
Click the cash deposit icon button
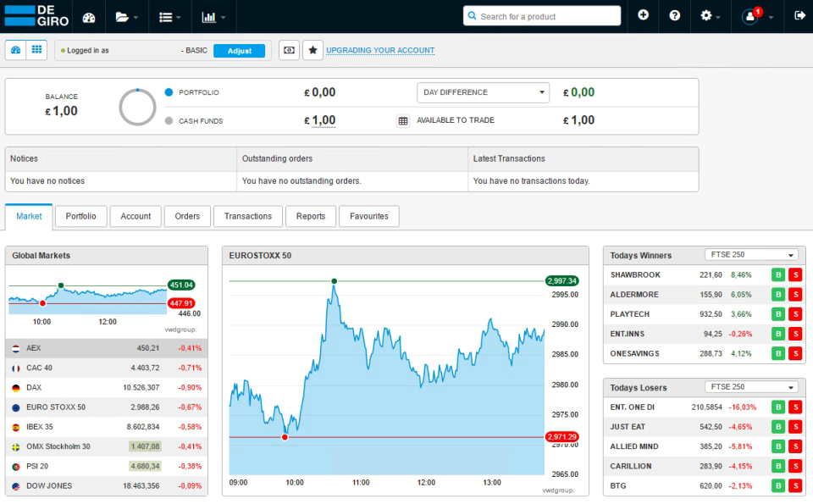coord(290,50)
